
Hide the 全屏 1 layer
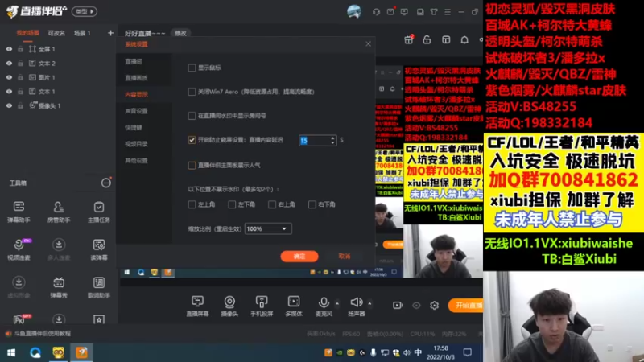9,49
